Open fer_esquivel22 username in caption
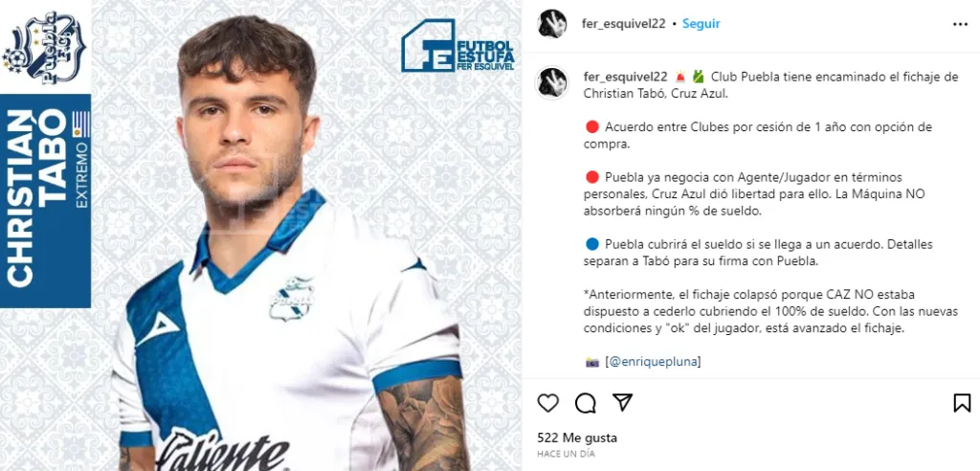The height and width of the screenshot is (471, 980). (625, 77)
